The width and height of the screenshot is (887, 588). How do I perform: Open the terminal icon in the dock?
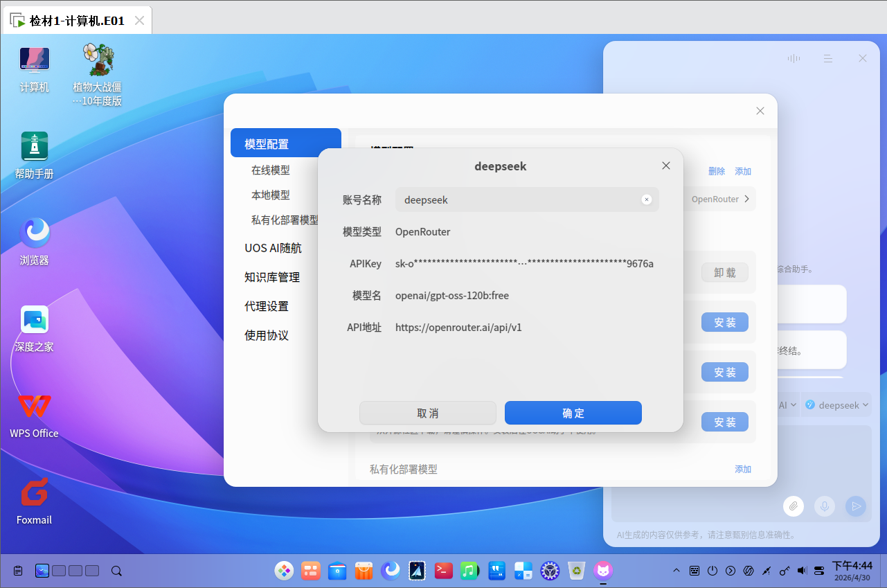pyautogui.click(x=443, y=571)
